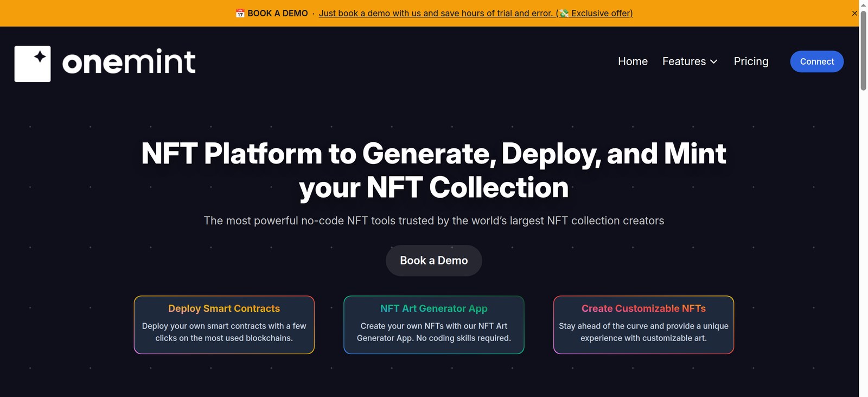The height and width of the screenshot is (397, 868).
Task: Click the calendar icon in the banner
Action: click(x=240, y=14)
